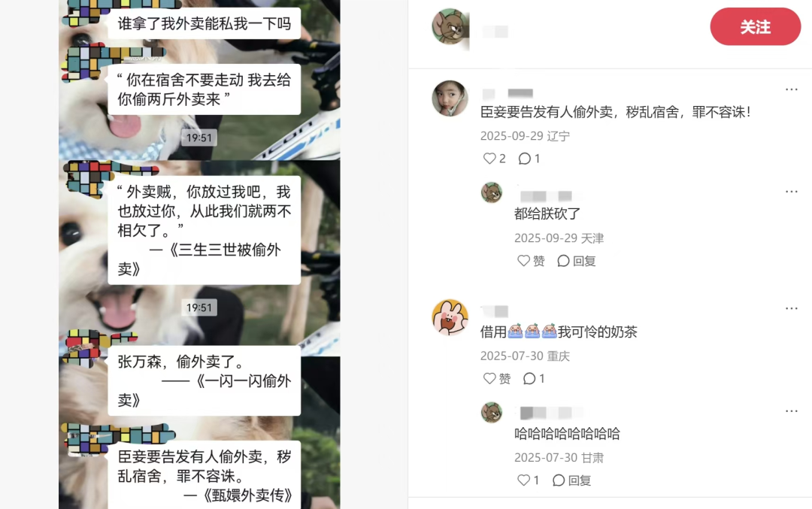Reply to the 哈哈哈哈哈哈哈哈 comment

pyautogui.click(x=571, y=480)
